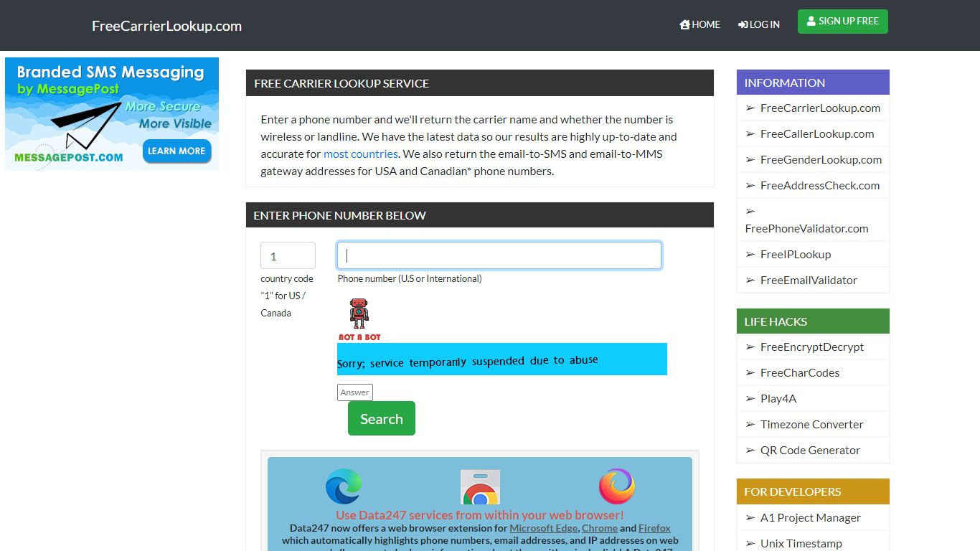The width and height of the screenshot is (980, 551).
Task: Open the FreeCarrierLookup.com site logo
Action: (x=166, y=26)
